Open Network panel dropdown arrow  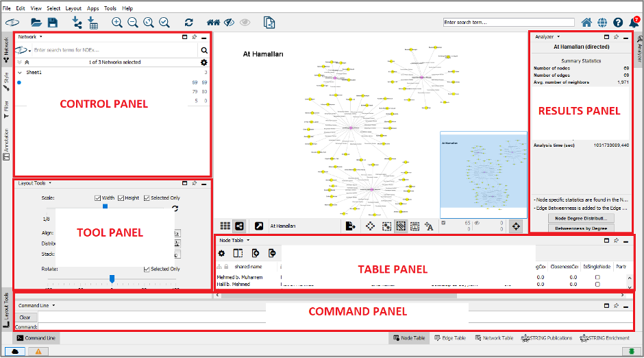pyautogui.click(x=40, y=36)
